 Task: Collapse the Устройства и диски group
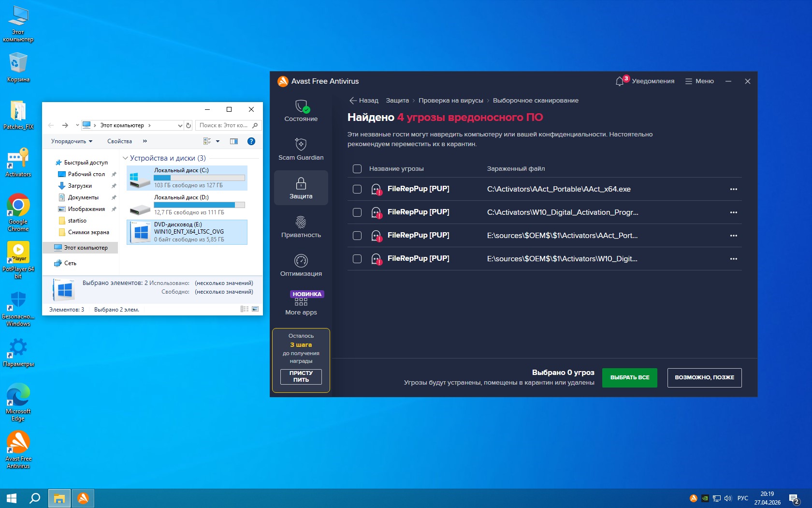tap(125, 158)
